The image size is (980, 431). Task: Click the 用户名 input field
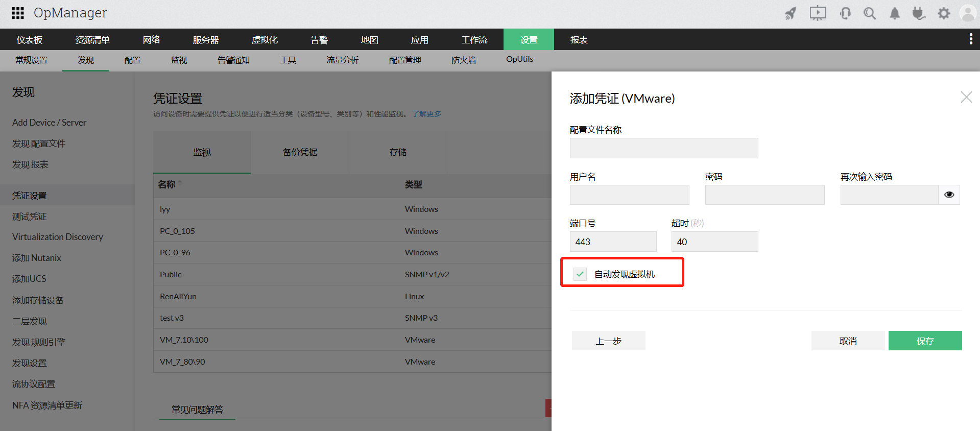tap(629, 195)
